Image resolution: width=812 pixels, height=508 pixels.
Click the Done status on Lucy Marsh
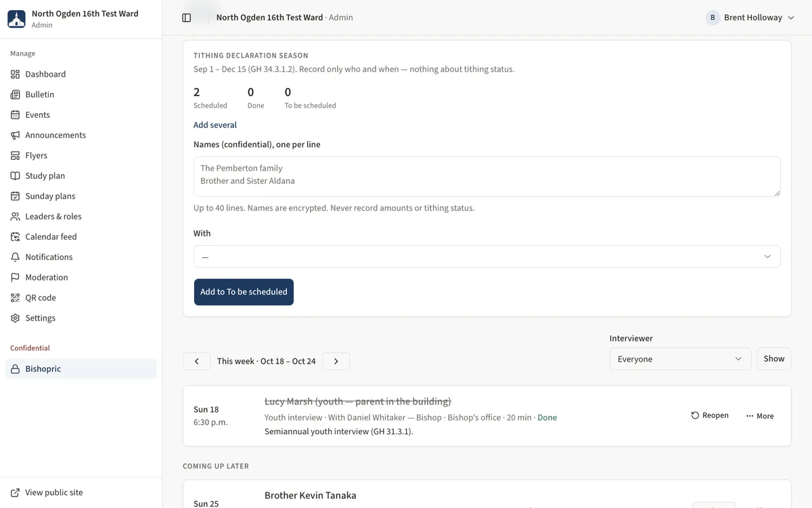(547, 418)
